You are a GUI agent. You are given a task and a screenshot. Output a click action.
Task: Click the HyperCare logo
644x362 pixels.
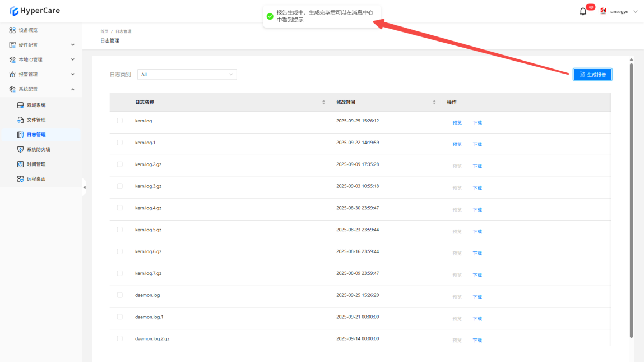[x=35, y=11]
